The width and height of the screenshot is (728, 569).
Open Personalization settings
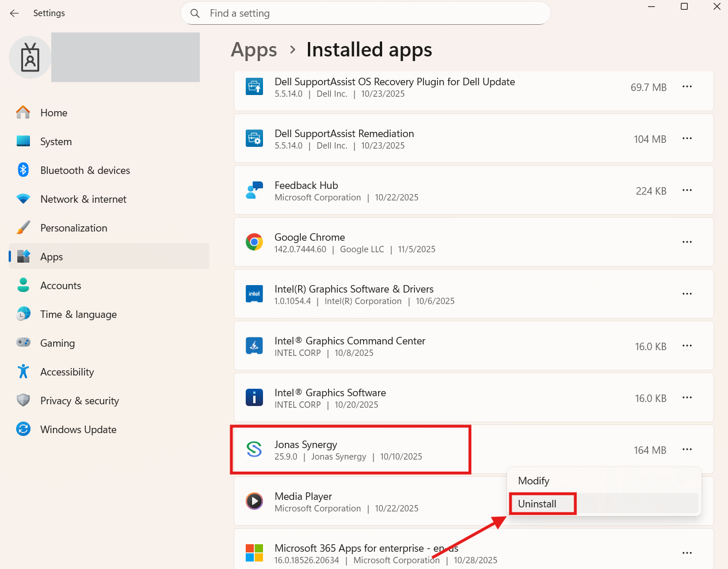point(109,228)
